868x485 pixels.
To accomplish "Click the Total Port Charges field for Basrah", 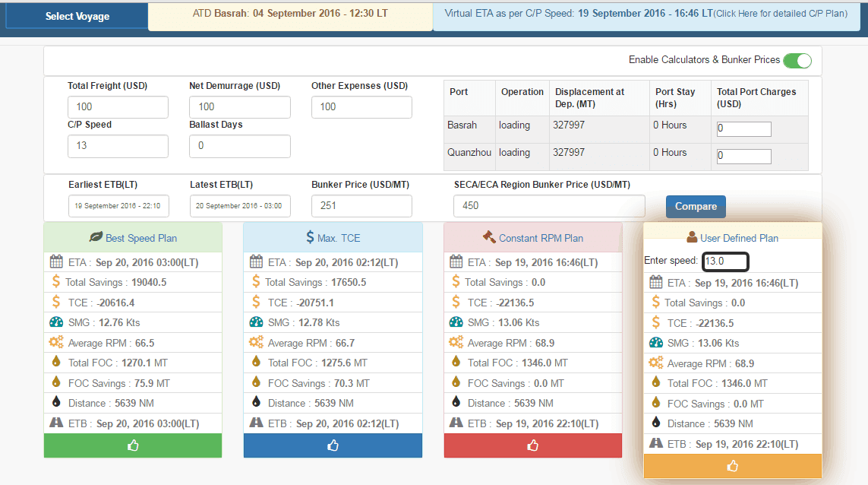I will point(743,128).
